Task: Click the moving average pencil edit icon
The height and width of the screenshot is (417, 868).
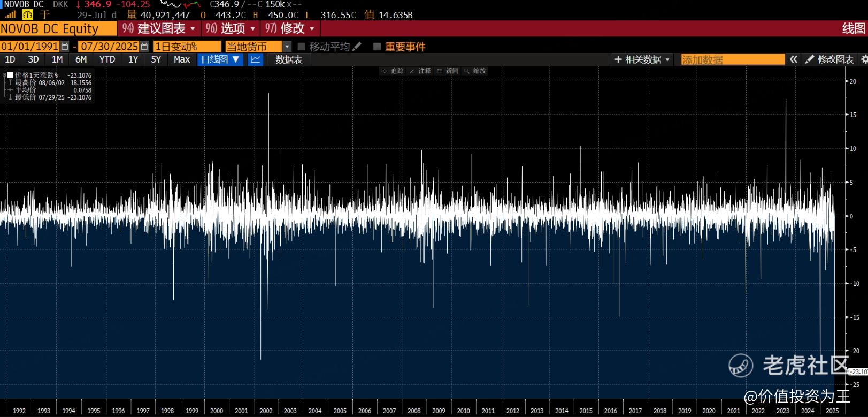Action: 357,47
